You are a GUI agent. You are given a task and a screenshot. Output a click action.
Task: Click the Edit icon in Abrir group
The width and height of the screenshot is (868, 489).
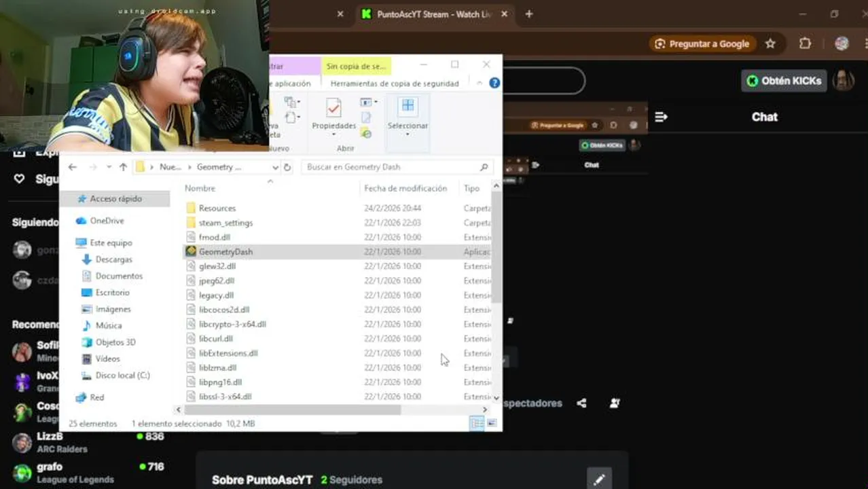click(366, 118)
